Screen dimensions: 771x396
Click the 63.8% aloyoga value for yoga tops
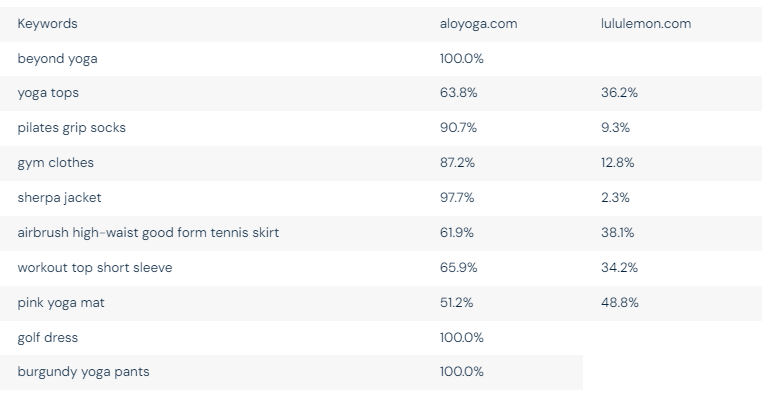pos(458,93)
